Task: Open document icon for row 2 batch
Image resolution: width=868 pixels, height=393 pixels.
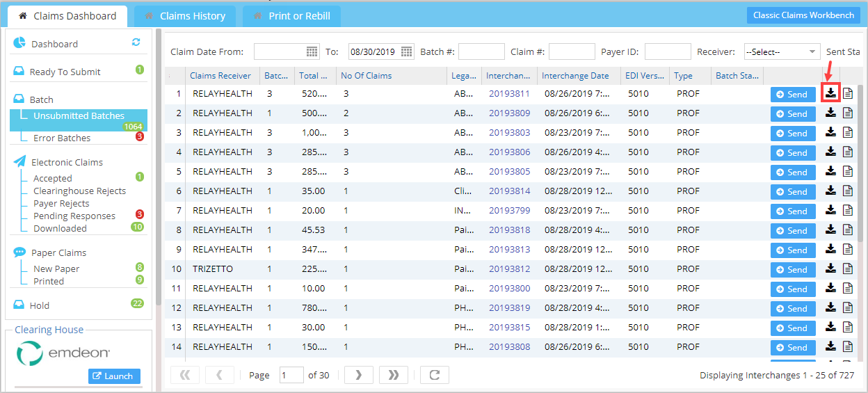Action: [848, 113]
